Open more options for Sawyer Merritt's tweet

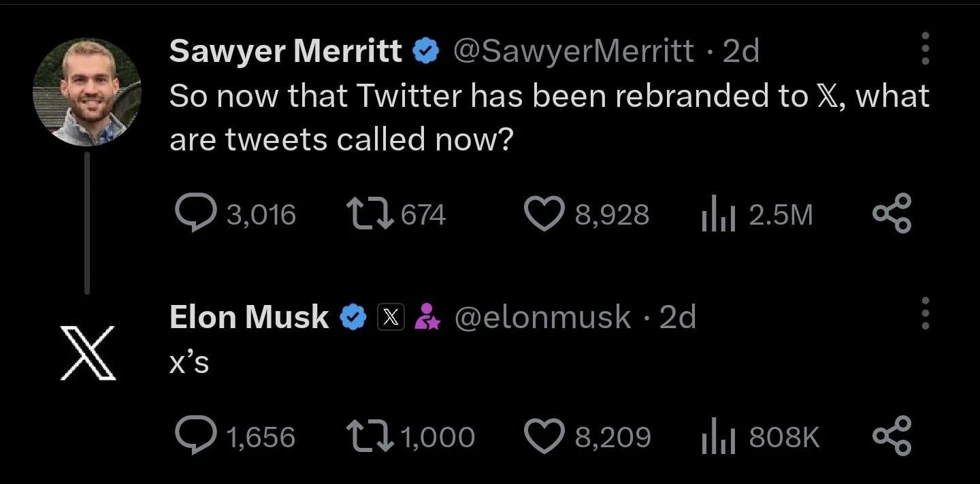tap(925, 49)
